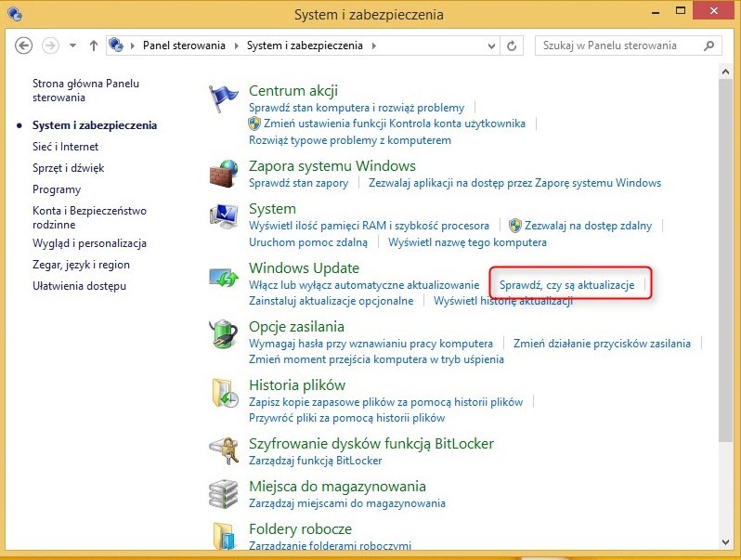Open the Zapora systemu Windows firewall icon
This screenshot has width=741, height=560.
click(224, 174)
